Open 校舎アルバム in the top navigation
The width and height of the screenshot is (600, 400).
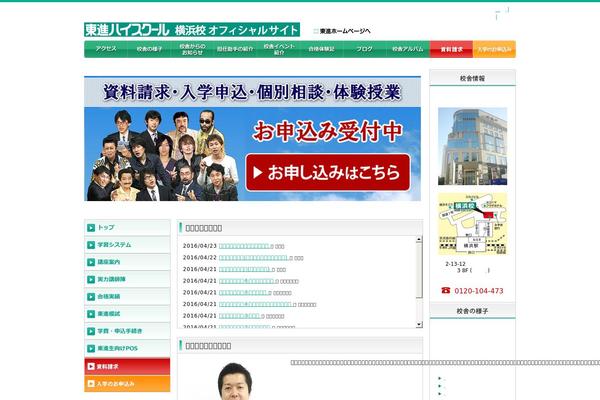pyautogui.click(x=408, y=49)
